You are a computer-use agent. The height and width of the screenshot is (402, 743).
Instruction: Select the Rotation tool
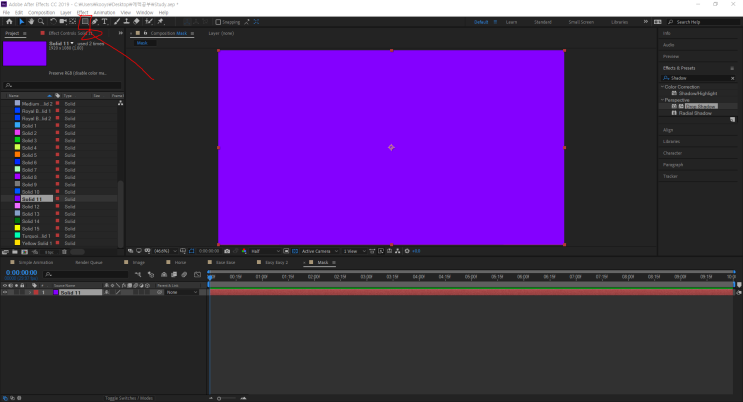point(53,22)
